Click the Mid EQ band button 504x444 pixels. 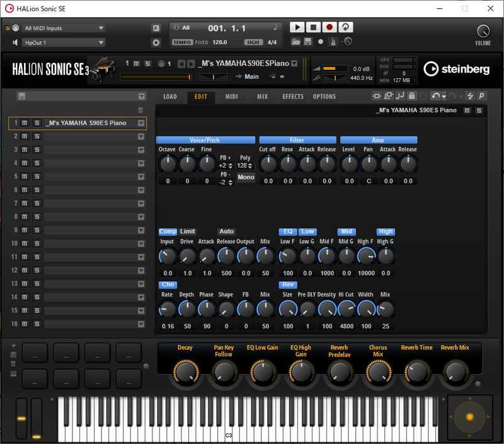coord(346,232)
